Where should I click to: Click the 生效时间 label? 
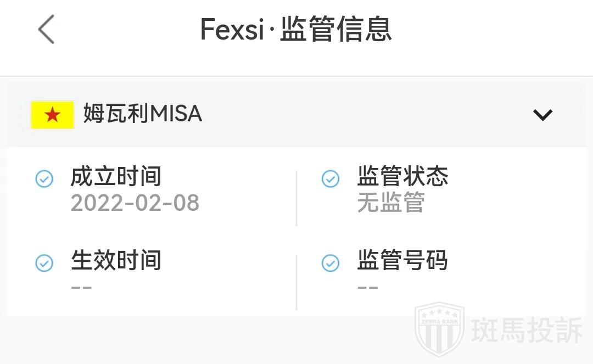tap(116, 260)
